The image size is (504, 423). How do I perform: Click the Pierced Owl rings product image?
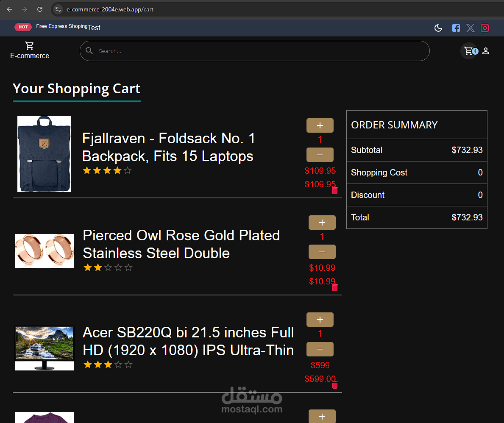[45, 251]
